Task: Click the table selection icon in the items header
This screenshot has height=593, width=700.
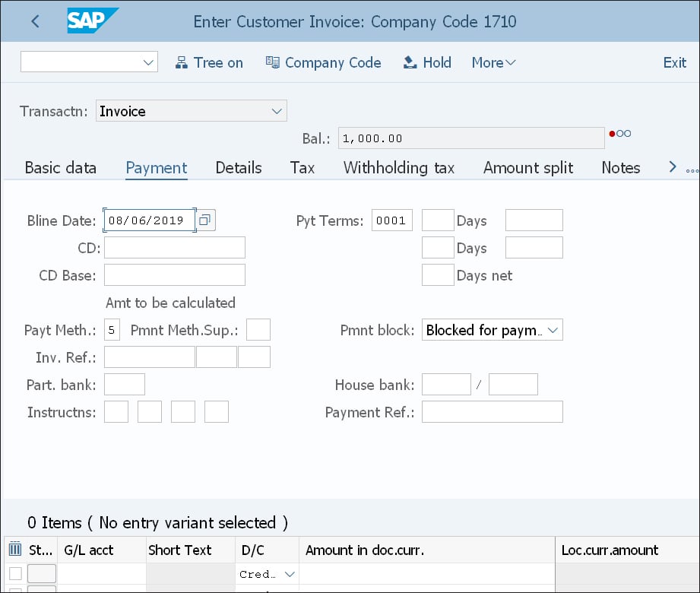Action: (x=14, y=548)
